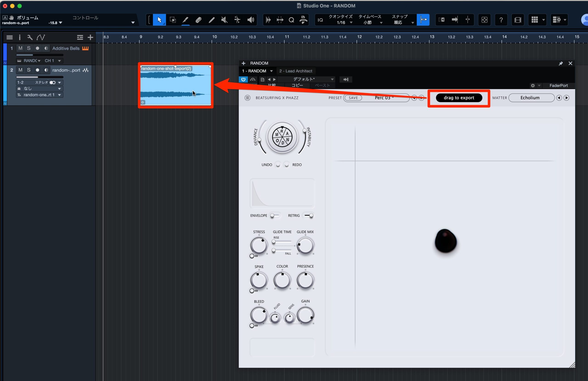Click the Add Tracks plus icon
This screenshot has height=381, width=588.
90,37
